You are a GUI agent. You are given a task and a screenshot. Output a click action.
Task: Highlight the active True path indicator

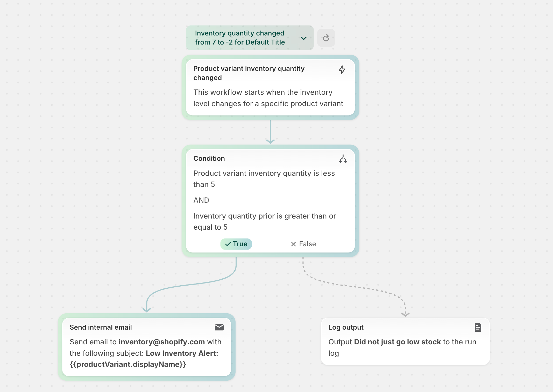[x=236, y=244]
